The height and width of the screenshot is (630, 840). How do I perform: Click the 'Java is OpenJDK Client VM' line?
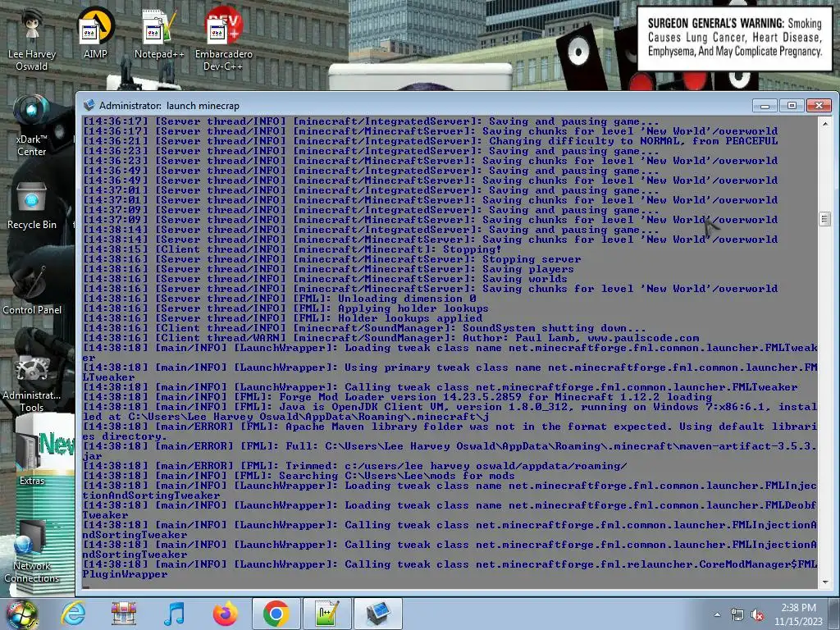pyautogui.click(x=450, y=412)
